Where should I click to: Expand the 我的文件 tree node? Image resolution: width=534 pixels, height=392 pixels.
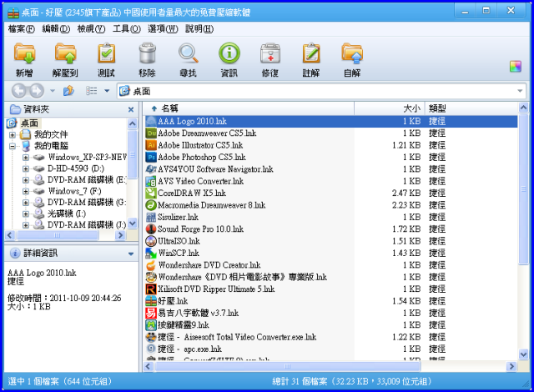click(x=13, y=134)
